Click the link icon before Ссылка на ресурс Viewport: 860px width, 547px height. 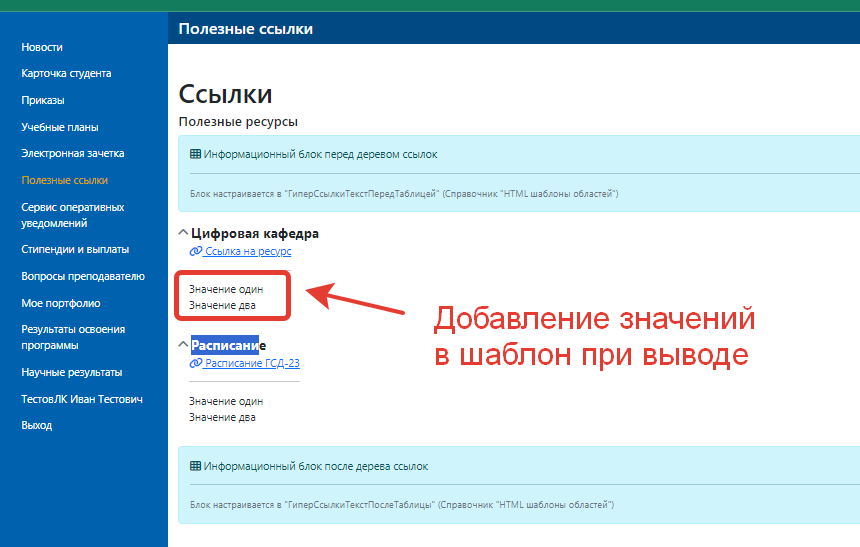195,252
